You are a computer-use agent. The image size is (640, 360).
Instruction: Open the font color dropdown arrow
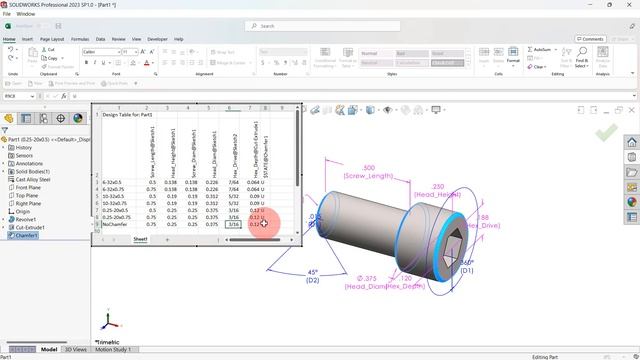pyautogui.click(x=153, y=63)
